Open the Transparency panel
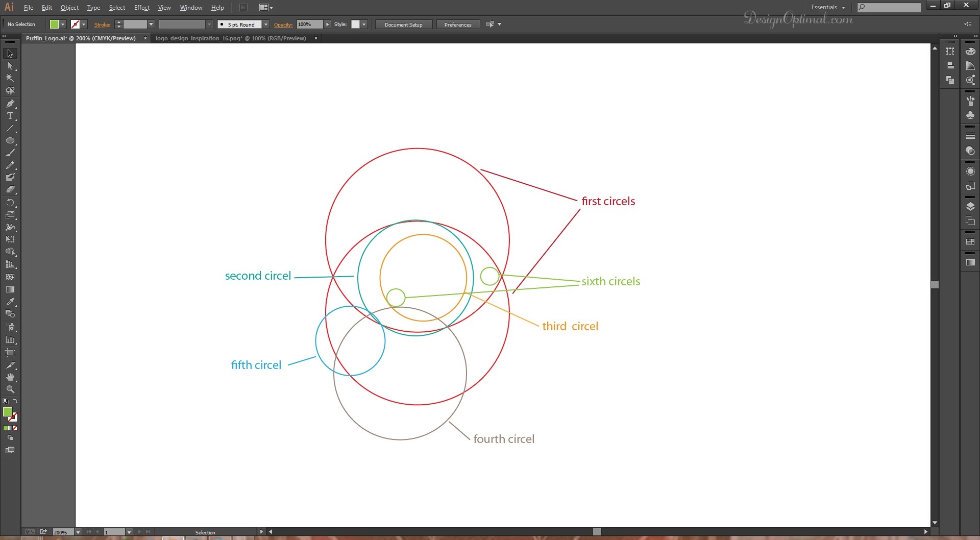The width and height of the screenshot is (980, 540). [970, 151]
